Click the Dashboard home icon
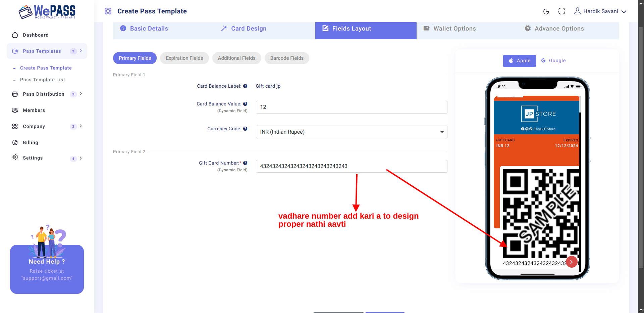Viewport: 644px width, 313px height. (x=15, y=35)
